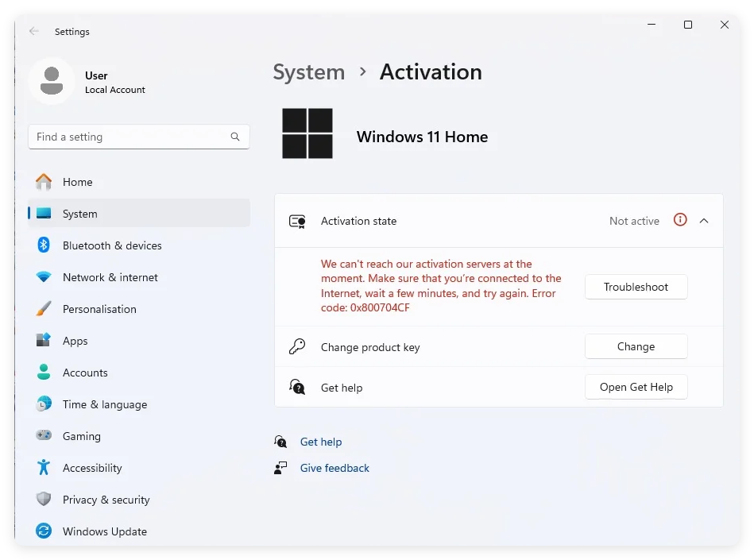This screenshot has height=560, width=754.
Task: Click the Bluetooth icon in sidebar
Action: 44,245
